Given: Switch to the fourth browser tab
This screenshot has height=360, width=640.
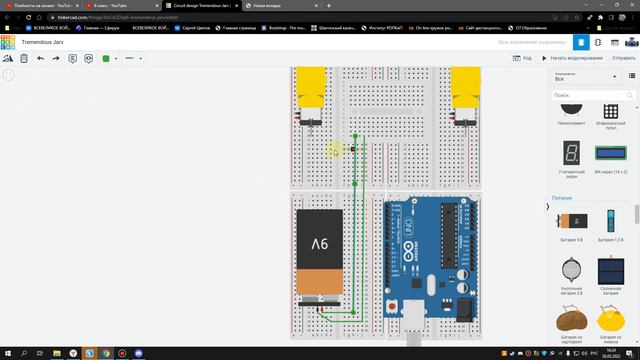Looking at the screenshot, I should 282,6.
